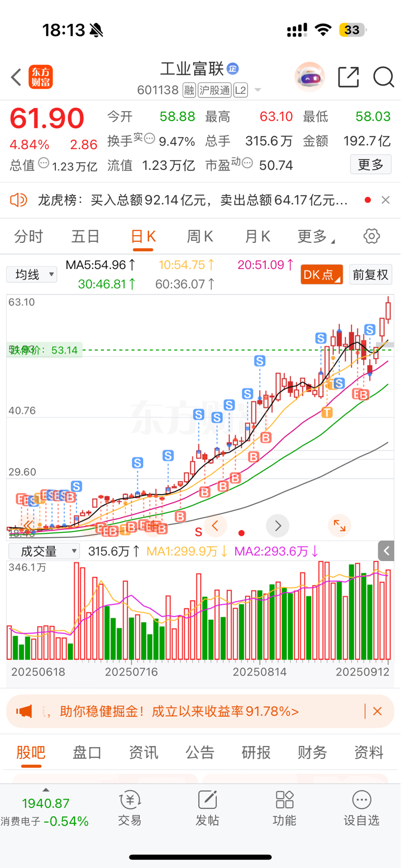The image size is (401, 868).
Task: Tap the promo megaphone icon
Action: point(24,711)
